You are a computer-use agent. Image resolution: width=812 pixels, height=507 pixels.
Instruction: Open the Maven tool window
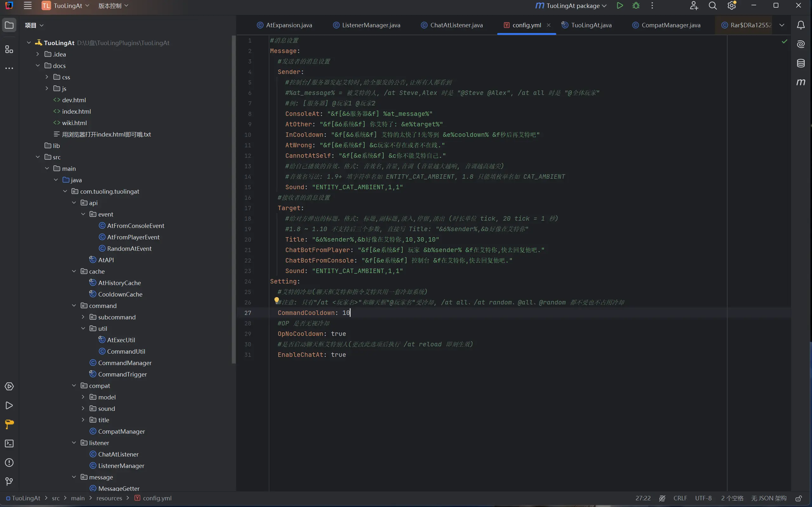[x=801, y=82]
